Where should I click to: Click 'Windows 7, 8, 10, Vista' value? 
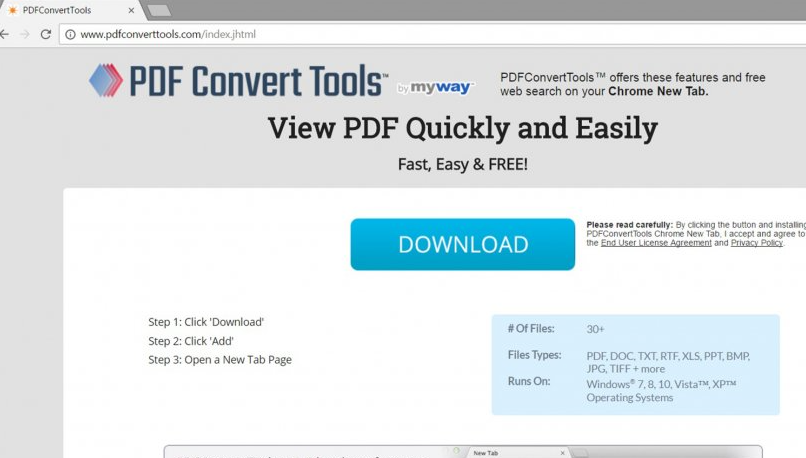[x=662, y=391]
